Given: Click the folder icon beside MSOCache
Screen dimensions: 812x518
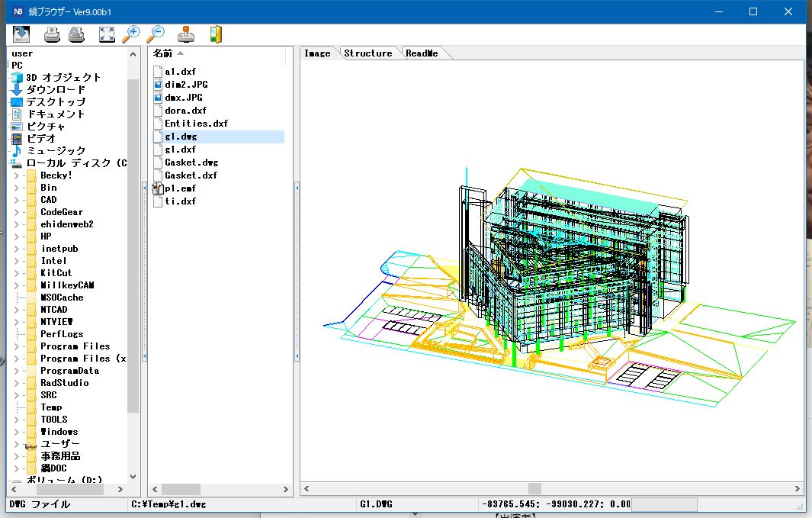Looking at the screenshot, I should point(31,298).
